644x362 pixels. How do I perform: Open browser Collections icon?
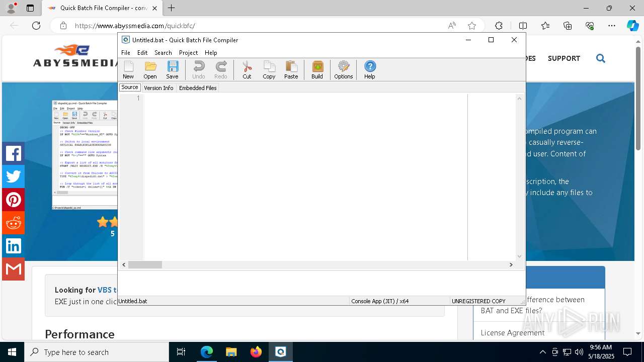click(x=568, y=26)
